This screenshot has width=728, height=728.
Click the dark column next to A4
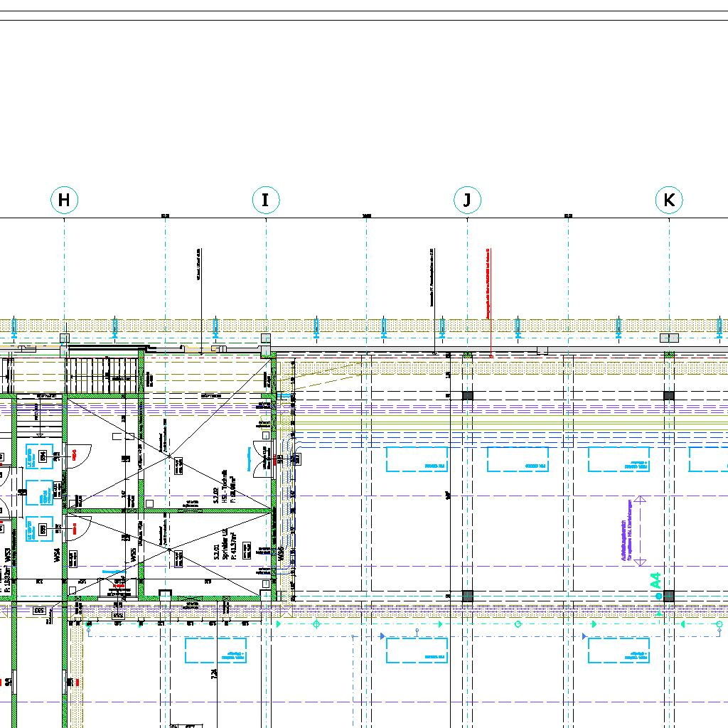click(x=669, y=596)
